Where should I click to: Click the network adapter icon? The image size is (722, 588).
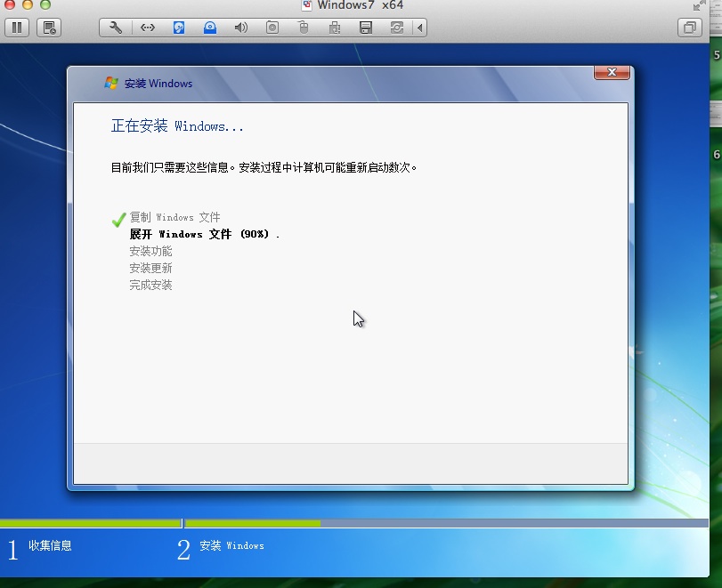(148, 28)
